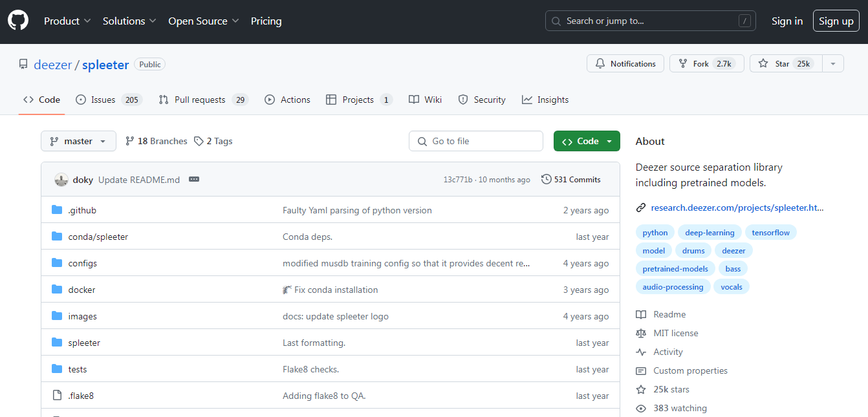Click the 'Flake8 checks.' commit message
Screen dimensions: 868x417
coord(310,369)
